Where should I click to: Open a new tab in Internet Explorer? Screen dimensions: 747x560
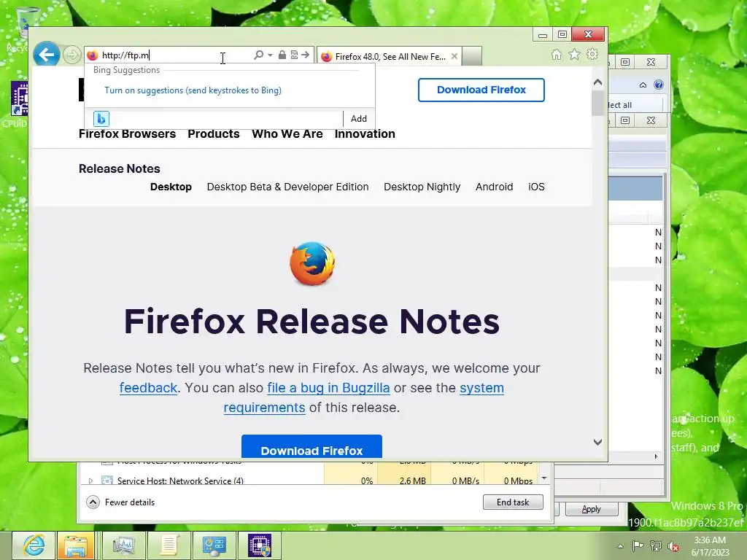(x=472, y=56)
